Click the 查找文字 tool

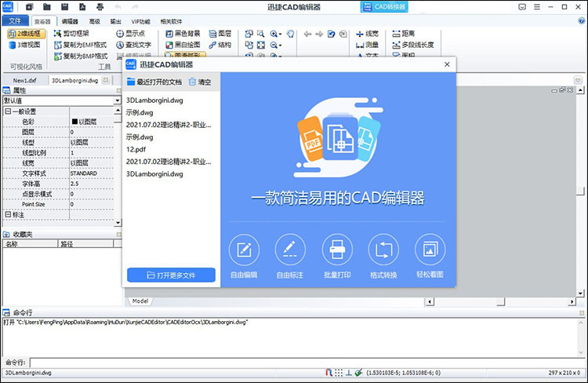133,45
